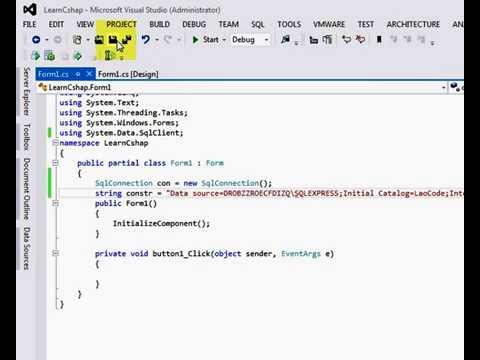Collapse the public Form1() constructor block

point(55,203)
